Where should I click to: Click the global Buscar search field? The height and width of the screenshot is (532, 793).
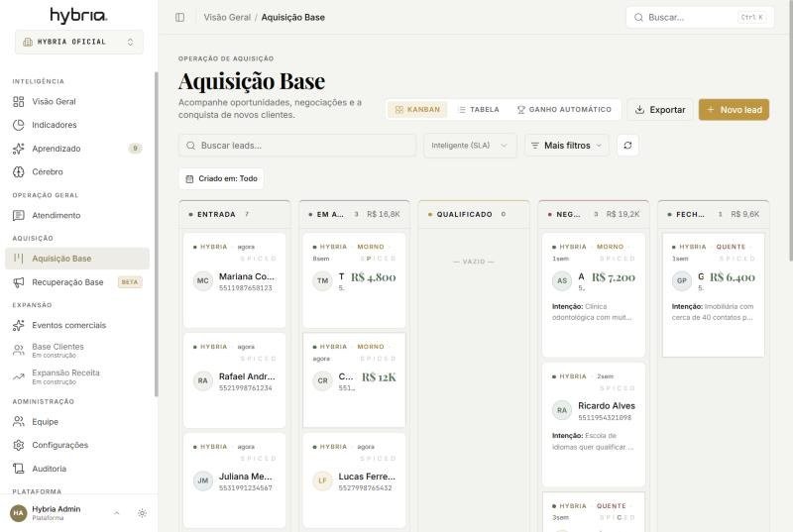click(x=700, y=17)
